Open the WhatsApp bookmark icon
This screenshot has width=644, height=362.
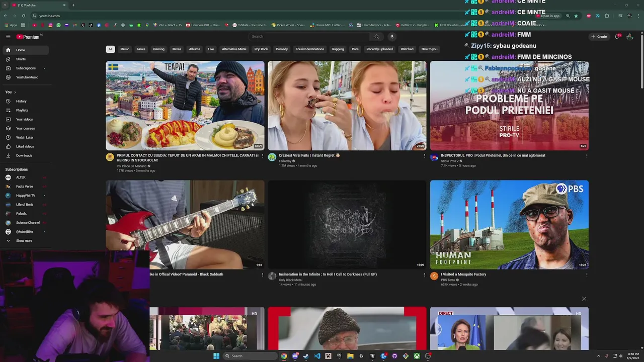58,25
